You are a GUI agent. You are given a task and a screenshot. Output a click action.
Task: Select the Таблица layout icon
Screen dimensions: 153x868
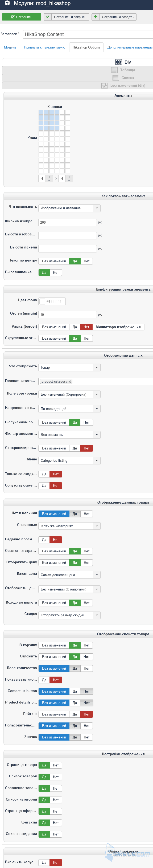(114, 70)
